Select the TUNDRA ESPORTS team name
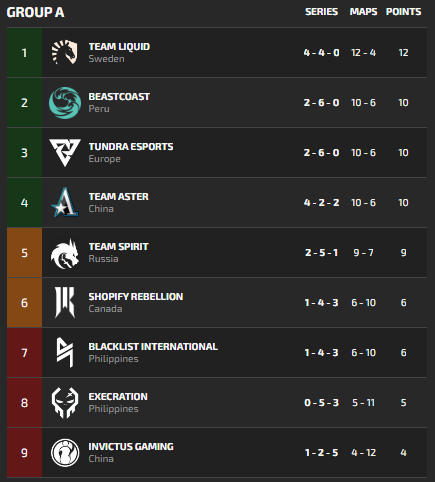The width and height of the screenshot is (435, 482). point(131,147)
